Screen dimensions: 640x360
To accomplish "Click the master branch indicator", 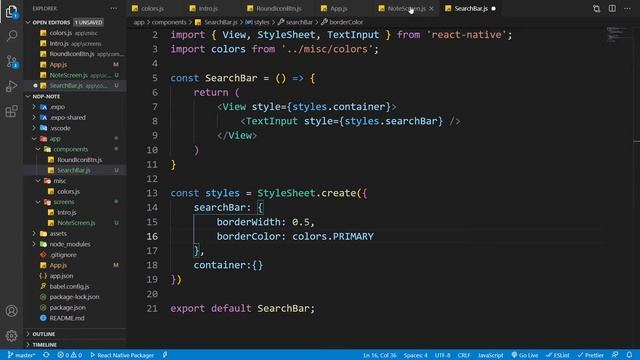I will 21,355.
